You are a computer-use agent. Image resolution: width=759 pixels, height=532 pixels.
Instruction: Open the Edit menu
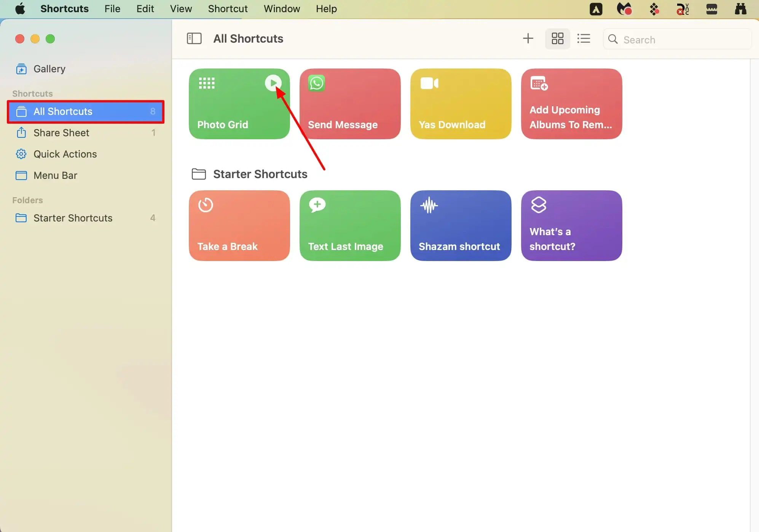point(145,9)
